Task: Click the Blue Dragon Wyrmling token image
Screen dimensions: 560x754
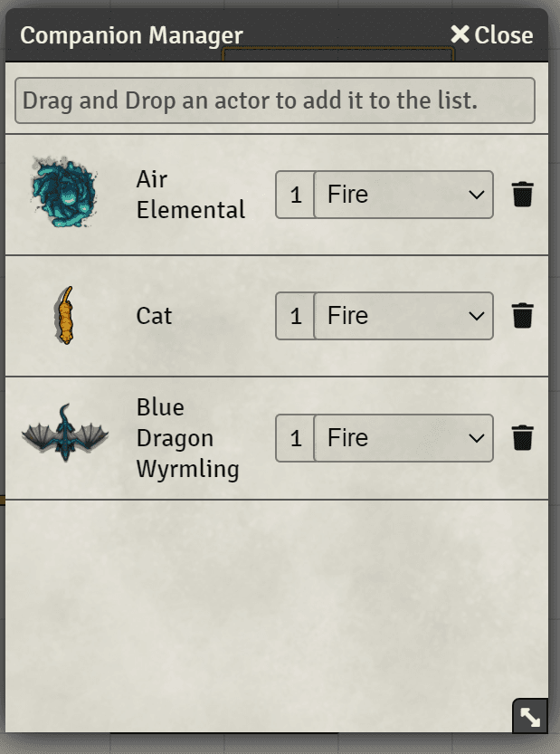Action: point(65,433)
